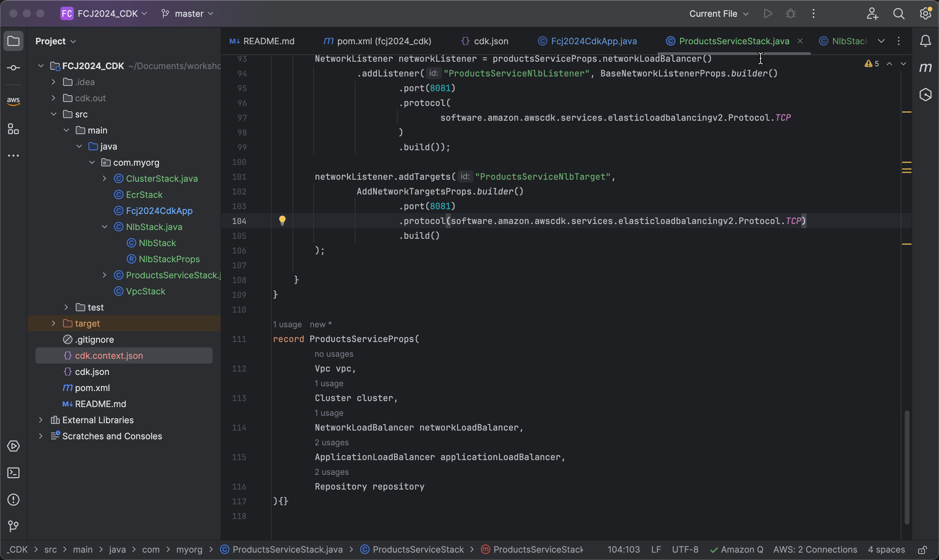939x560 pixels.
Task: Open the Amazon Q hexagon tool window
Action: tap(925, 94)
